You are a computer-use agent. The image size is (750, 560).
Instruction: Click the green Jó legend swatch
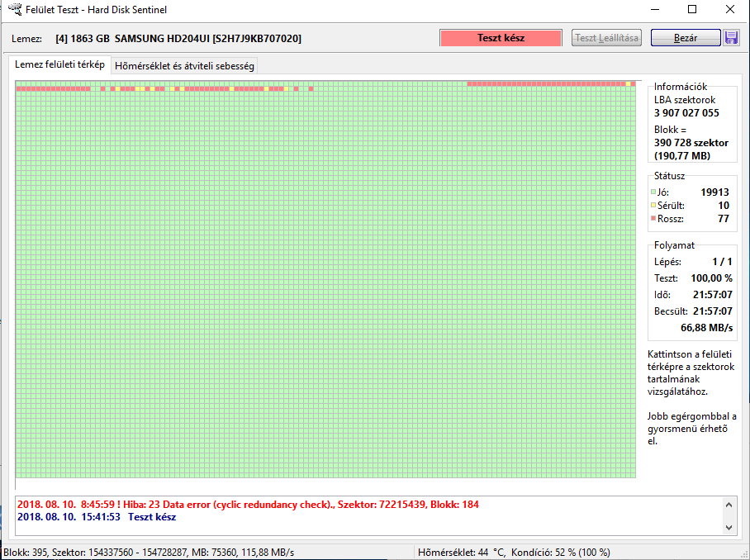pyautogui.click(x=653, y=192)
